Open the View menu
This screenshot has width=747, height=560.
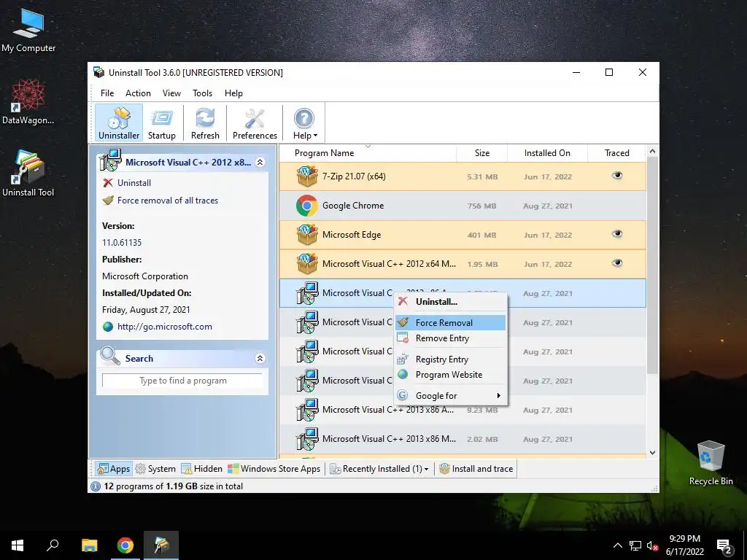click(171, 93)
